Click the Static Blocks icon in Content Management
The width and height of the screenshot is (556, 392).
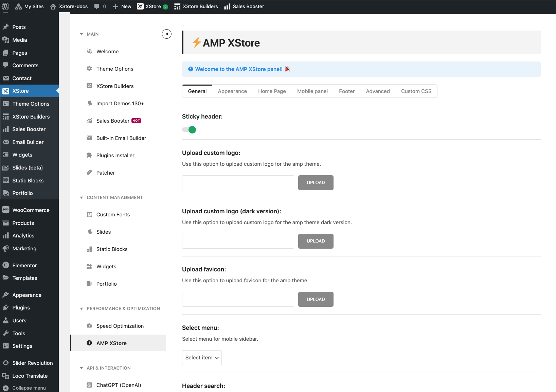(89, 249)
